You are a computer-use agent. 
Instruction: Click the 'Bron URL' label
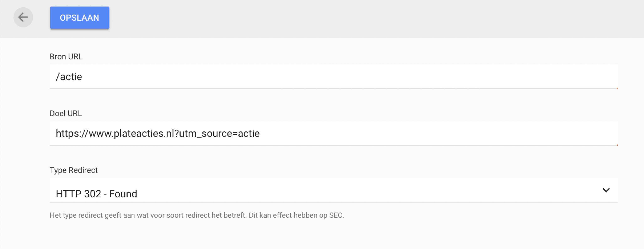coord(66,57)
